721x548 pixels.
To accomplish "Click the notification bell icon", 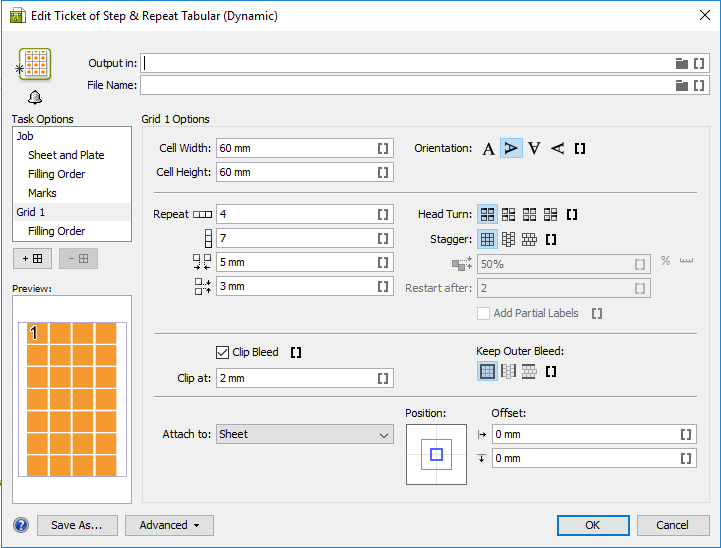I will pyautogui.click(x=35, y=97).
